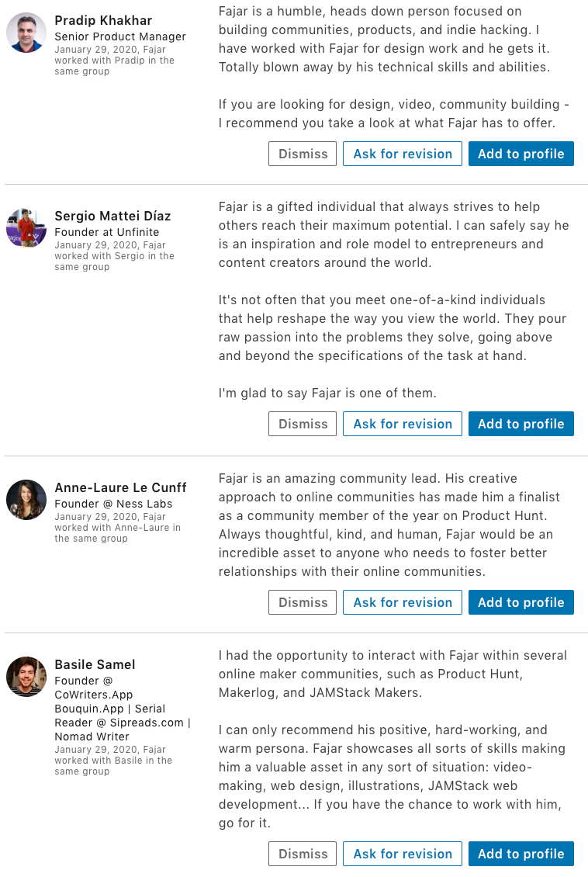Open the Basile Samel name link
The image size is (588, 877).
point(95,664)
